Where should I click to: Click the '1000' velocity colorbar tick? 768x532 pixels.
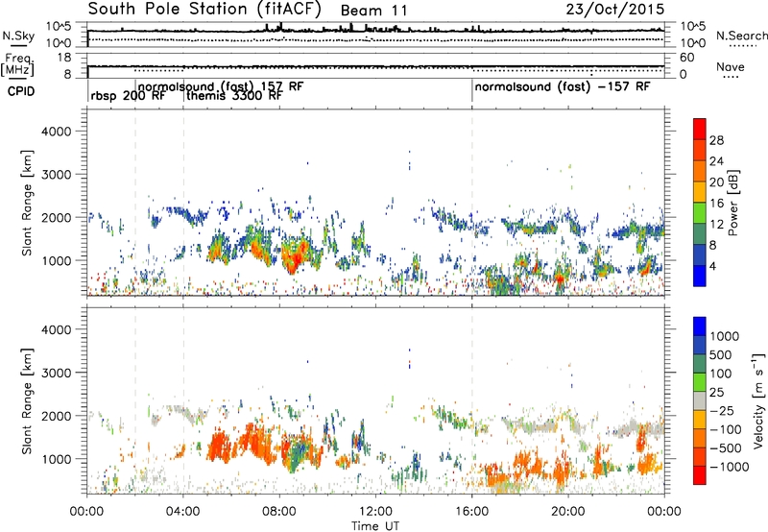(725, 336)
